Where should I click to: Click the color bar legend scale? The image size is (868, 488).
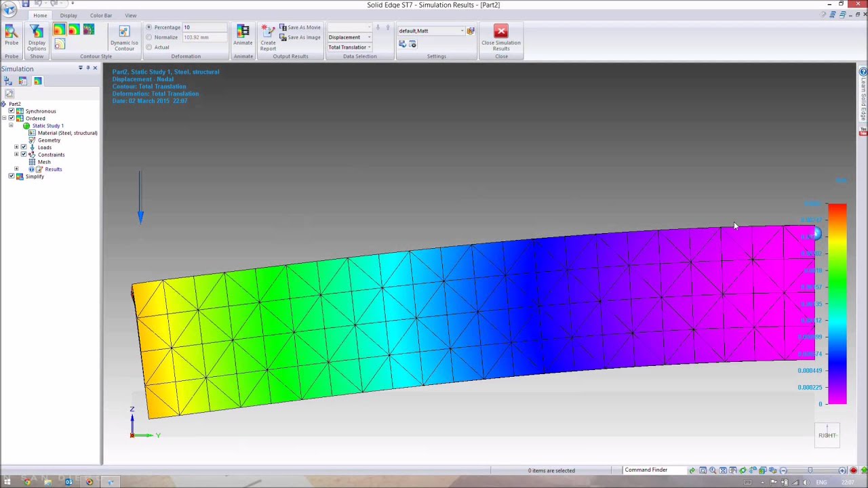click(837, 304)
